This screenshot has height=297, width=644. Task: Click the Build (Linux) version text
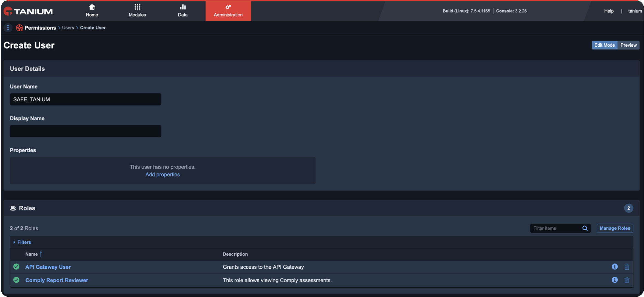[466, 11]
